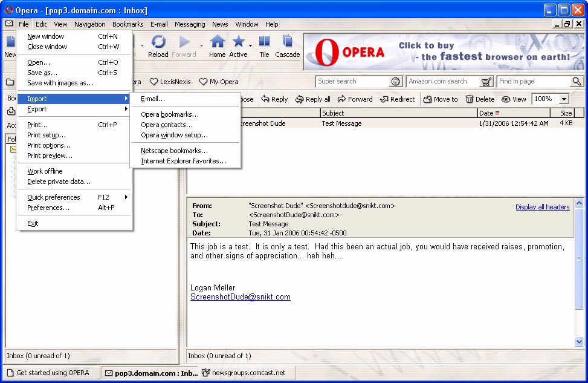
Task: Open the Help menu
Action: click(x=271, y=24)
